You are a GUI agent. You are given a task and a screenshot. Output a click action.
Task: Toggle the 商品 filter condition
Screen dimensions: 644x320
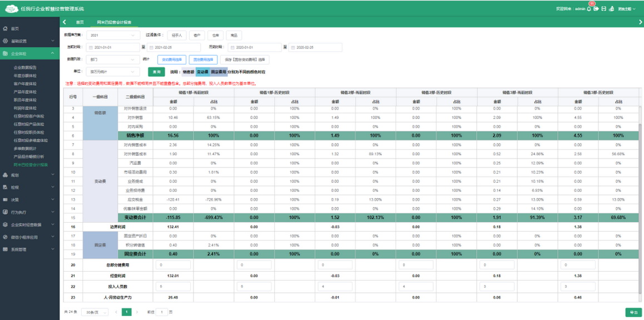pyautogui.click(x=234, y=35)
